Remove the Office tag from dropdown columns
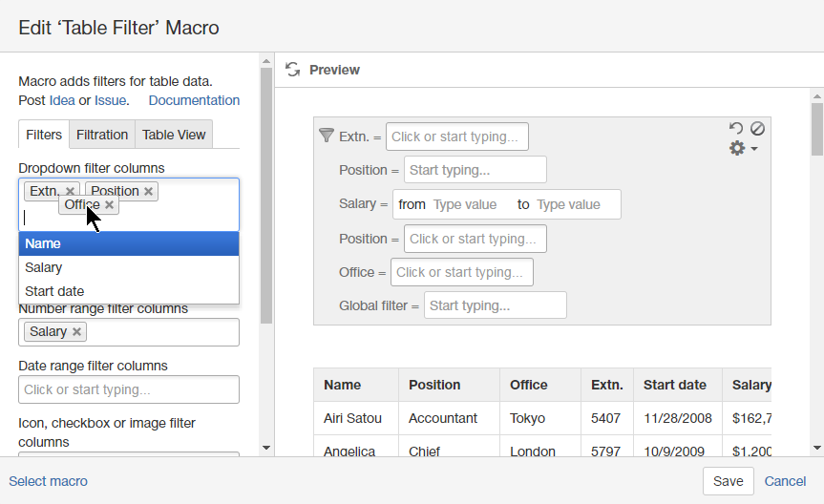Viewport: 824px width, 504px height. pos(110,205)
